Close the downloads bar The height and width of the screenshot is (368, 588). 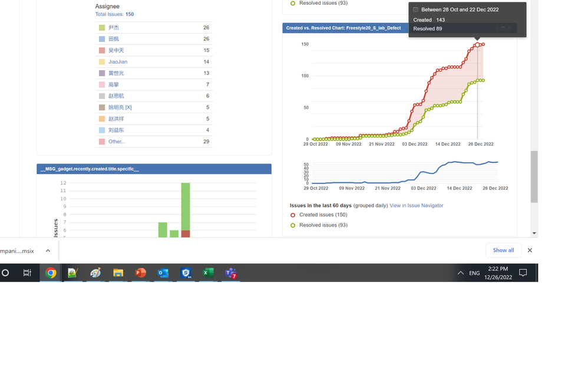pos(530,251)
